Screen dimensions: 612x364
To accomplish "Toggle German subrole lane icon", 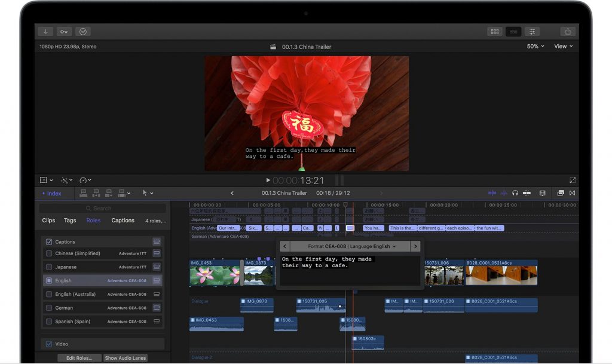I will pos(157,308).
